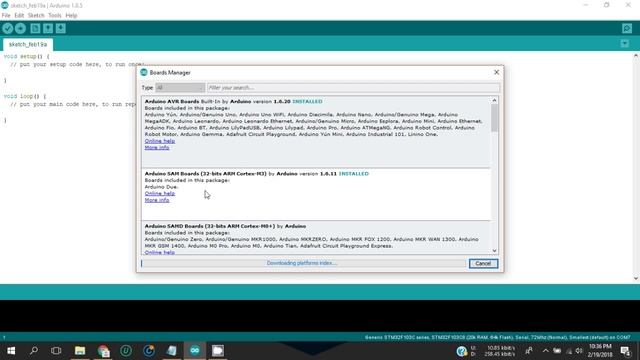Open the Edit menu
The width and height of the screenshot is (640, 360).
click(x=19, y=16)
